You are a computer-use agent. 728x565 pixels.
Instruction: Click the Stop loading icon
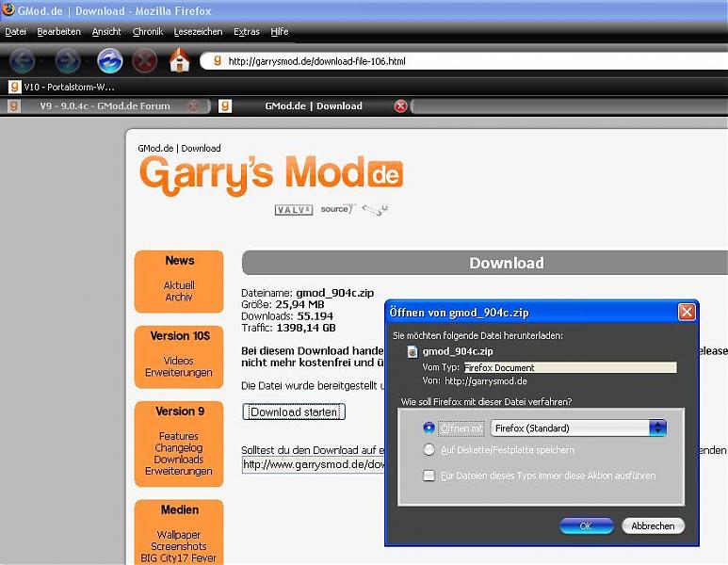(x=144, y=61)
